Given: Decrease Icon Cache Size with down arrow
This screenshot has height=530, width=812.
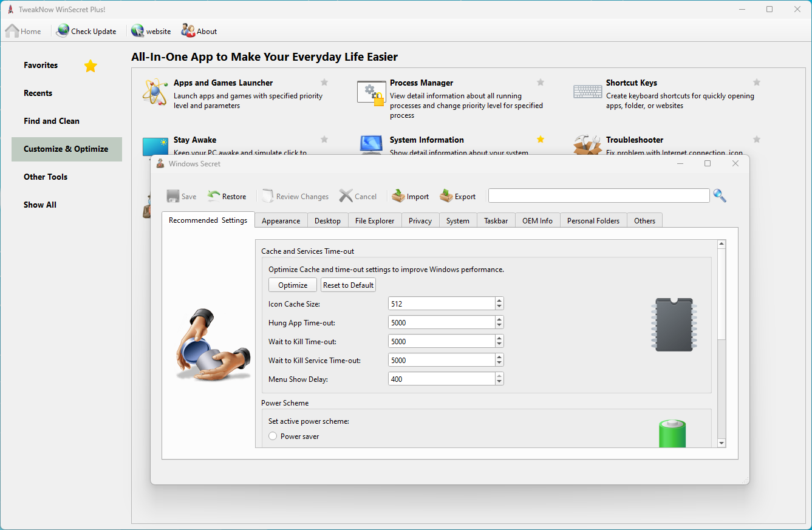Looking at the screenshot, I should click(x=499, y=307).
